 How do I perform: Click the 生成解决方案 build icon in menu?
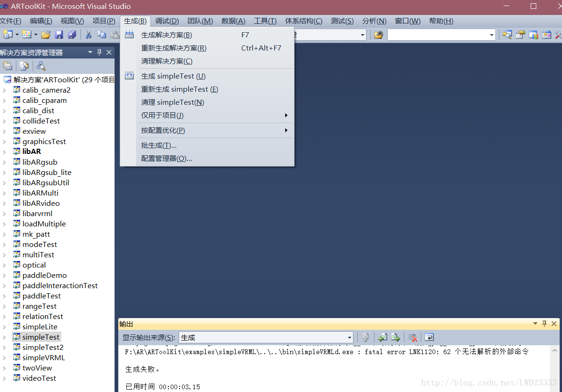click(x=130, y=35)
